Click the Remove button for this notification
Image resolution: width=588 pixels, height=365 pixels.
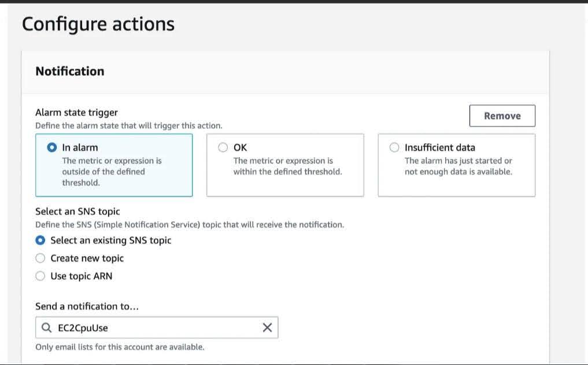[x=502, y=116]
